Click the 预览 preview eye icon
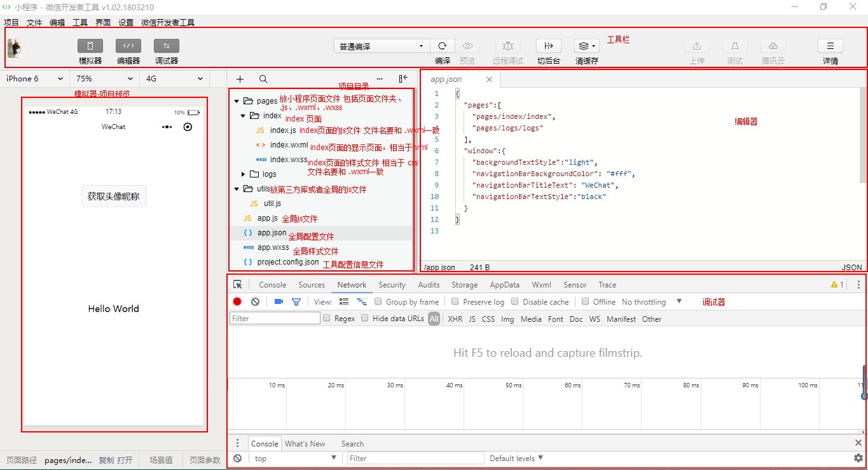The image size is (868, 470). [467, 46]
